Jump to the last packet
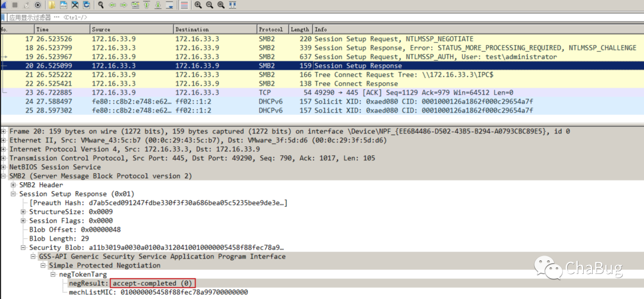 (157, 5)
